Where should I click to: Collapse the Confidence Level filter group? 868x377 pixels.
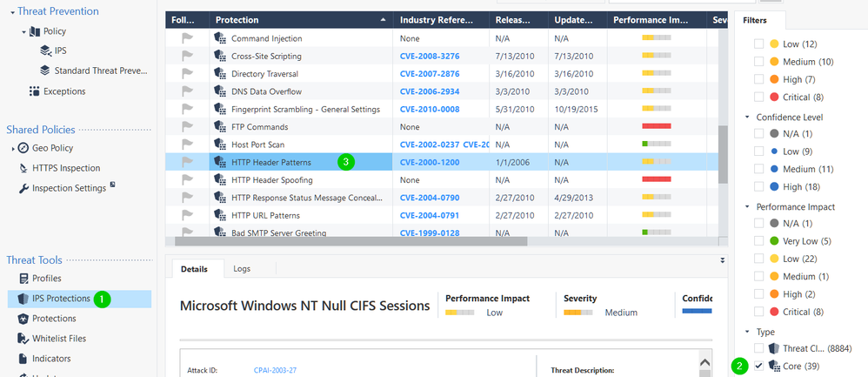point(747,117)
